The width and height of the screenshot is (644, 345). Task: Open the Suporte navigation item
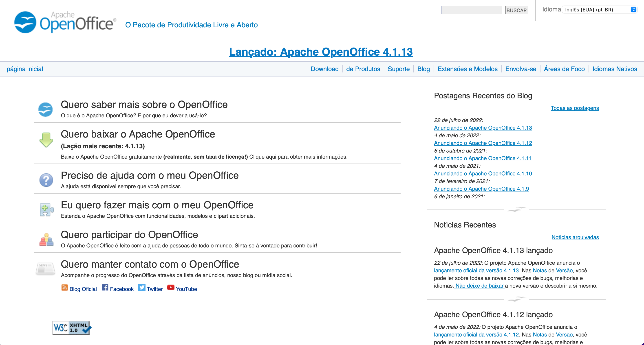click(x=399, y=69)
